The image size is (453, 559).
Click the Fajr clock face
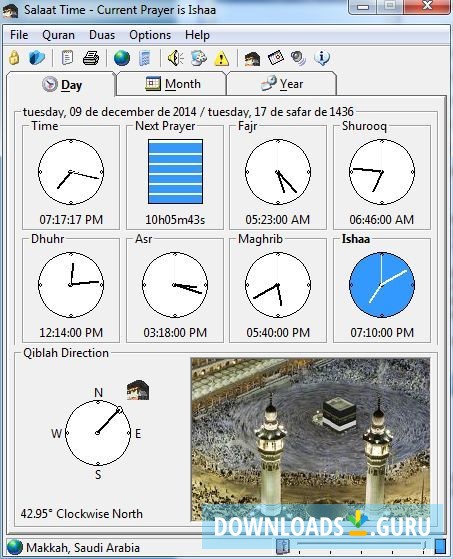point(278,172)
